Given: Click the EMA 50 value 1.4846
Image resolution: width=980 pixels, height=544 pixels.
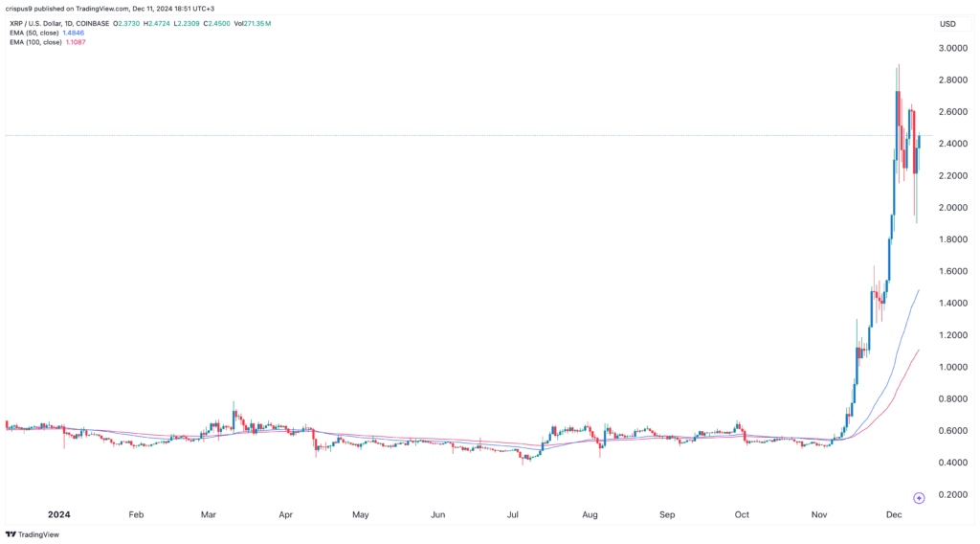Looking at the screenshot, I should pyautogui.click(x=73, y=34).
